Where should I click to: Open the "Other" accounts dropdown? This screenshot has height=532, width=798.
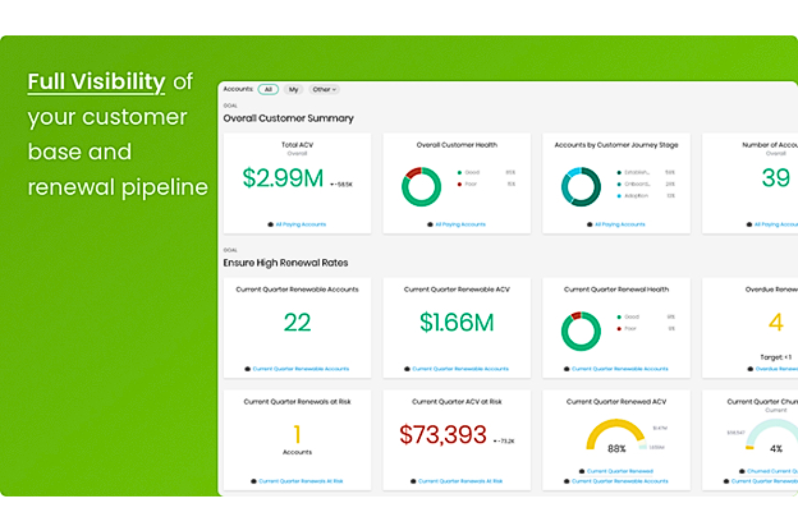(324, 89)
